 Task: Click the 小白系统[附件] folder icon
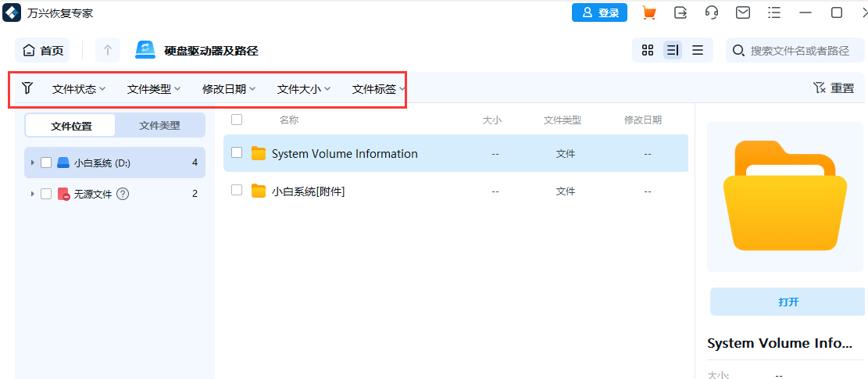point(259,191)
